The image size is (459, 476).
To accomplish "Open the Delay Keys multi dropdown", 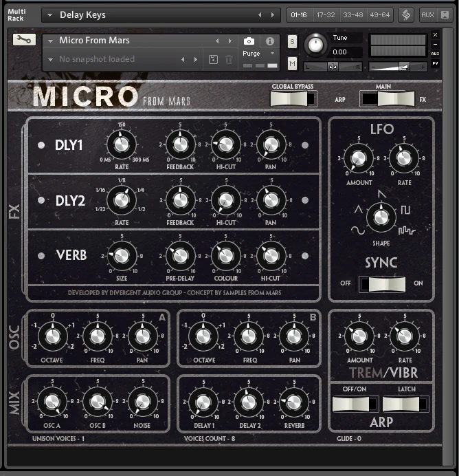I will pos(50,15).
